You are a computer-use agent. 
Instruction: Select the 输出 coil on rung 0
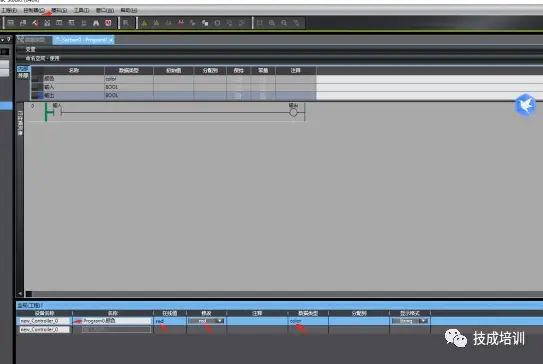pyautogui.click(x=293, y=112)
